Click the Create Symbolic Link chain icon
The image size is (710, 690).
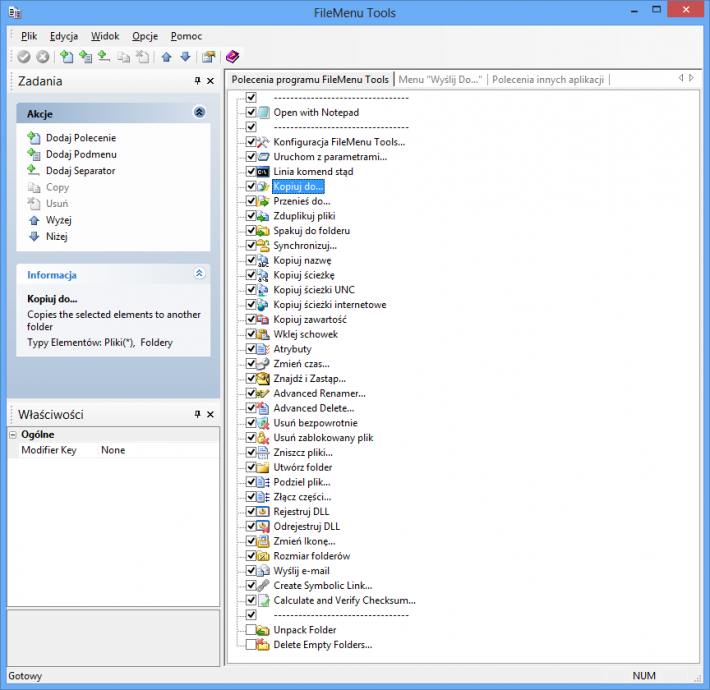coord(263,585)
